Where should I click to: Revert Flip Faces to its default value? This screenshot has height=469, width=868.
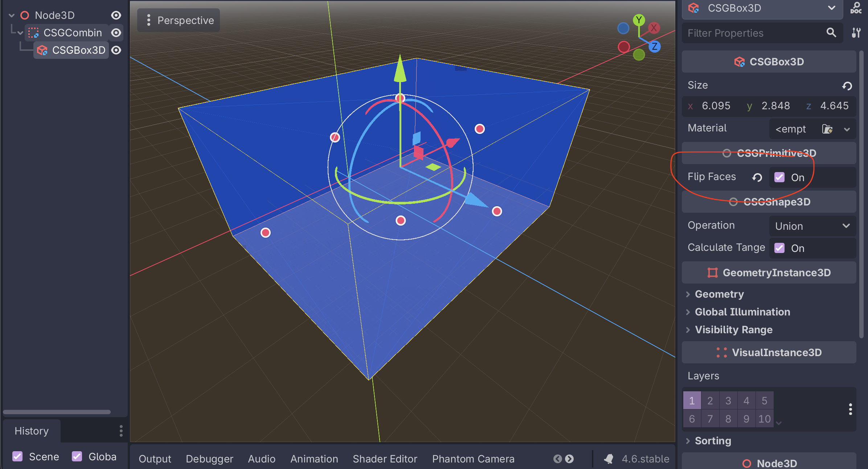point(757,177)
